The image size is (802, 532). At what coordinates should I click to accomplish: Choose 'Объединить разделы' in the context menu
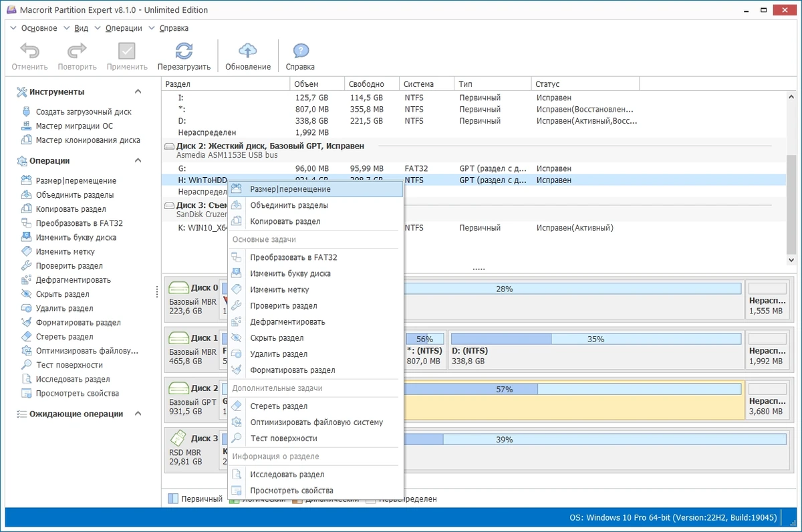[x=315, y=205]
